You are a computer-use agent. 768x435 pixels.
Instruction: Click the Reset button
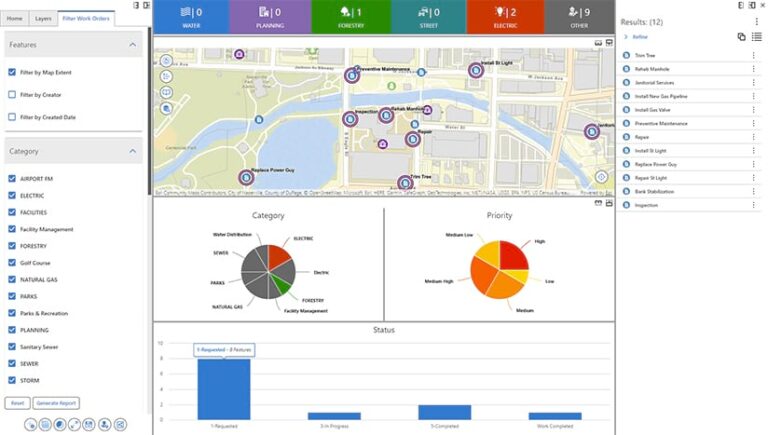[17, 403]
